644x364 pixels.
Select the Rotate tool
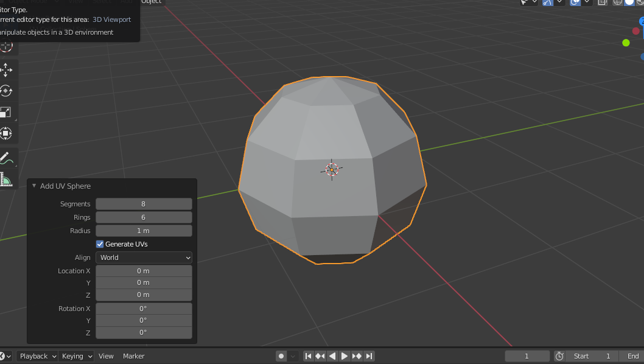click(6, 91)
